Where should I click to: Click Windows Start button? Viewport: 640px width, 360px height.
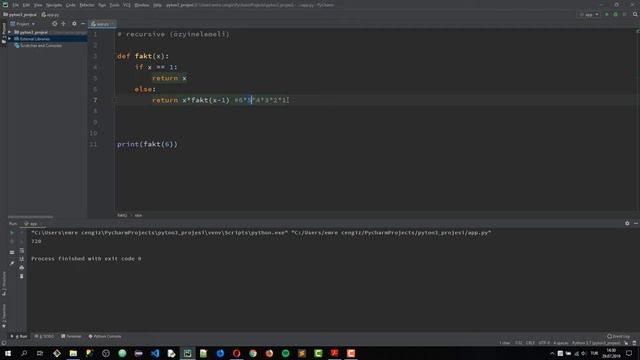(8, 353)
